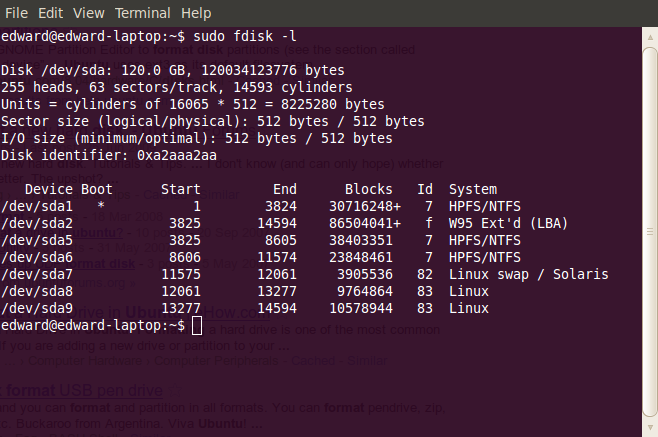Click the 'W95 Ext'd (LBA)' system value
The height and width of the screenshot is (437, 658).
[508, 223]
